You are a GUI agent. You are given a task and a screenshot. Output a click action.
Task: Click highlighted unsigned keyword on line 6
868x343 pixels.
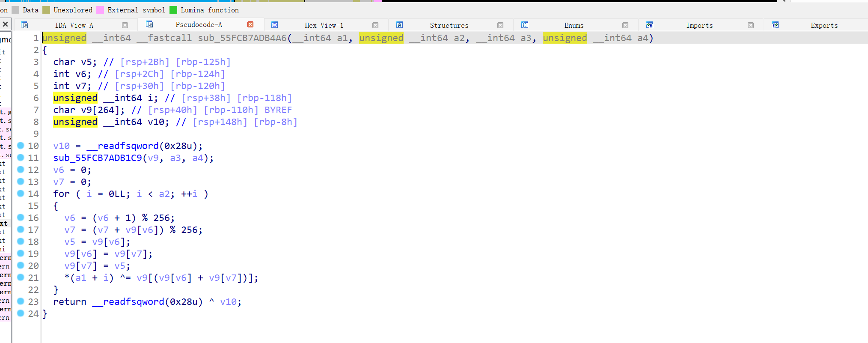click(x=75, y=98)
